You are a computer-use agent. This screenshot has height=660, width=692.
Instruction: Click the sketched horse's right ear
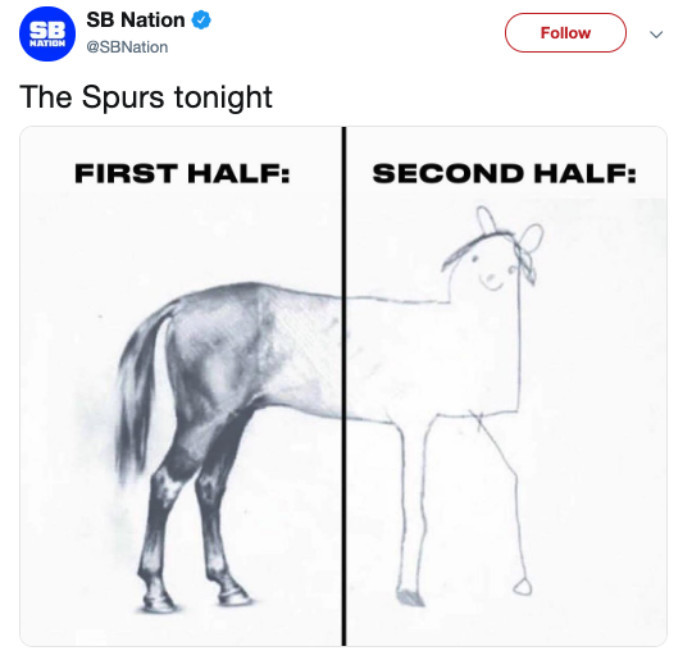pyautogui.click(x=531, y=239)
